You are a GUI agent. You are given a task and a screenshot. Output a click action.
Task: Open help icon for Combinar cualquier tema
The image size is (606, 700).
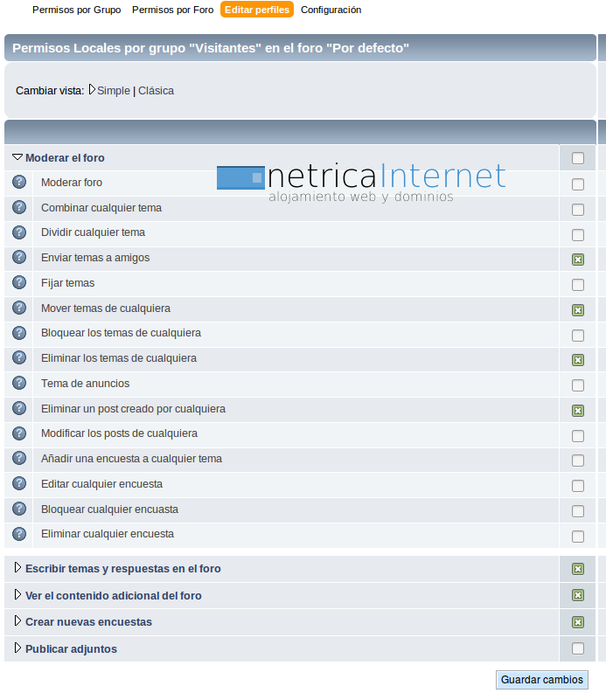coord(19,208)
